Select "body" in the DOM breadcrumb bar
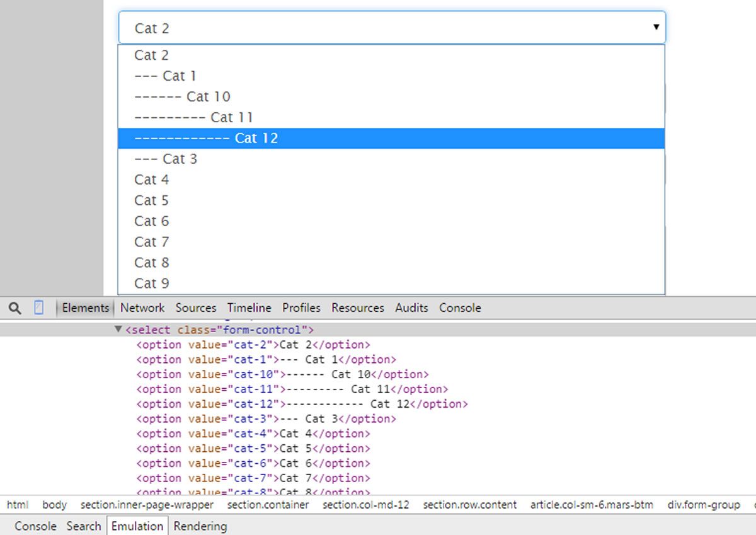 pos(54,505)
